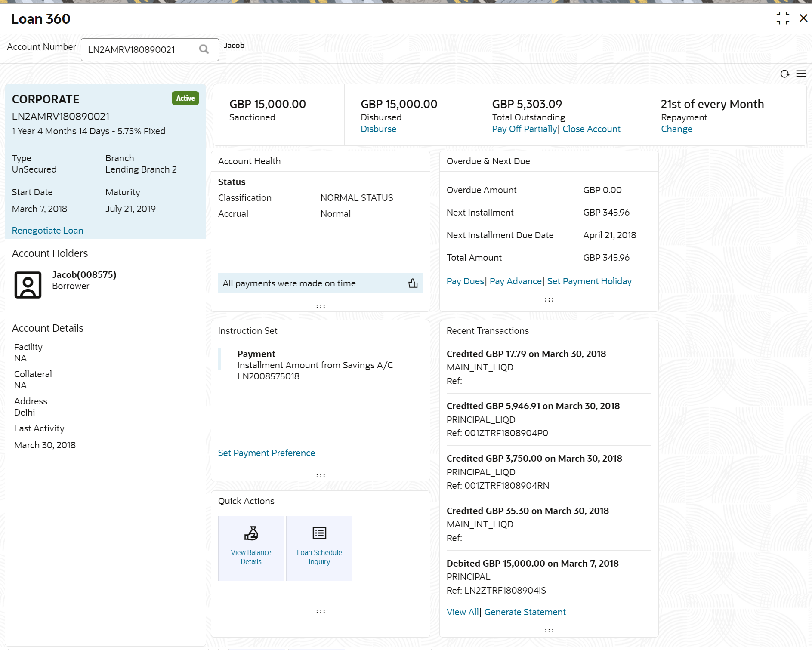Viewport: 812px width, 650px height.
Task: Click the Close Account link
Action: tap(591, 129)
